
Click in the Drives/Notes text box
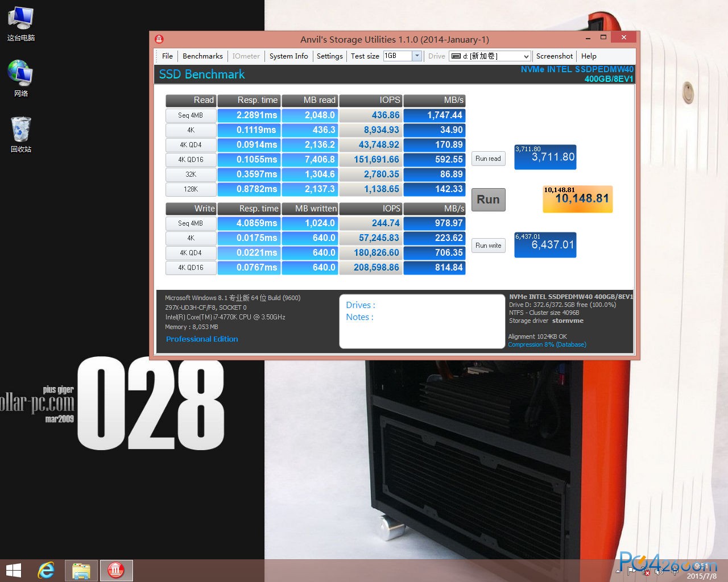coord(422,321)
